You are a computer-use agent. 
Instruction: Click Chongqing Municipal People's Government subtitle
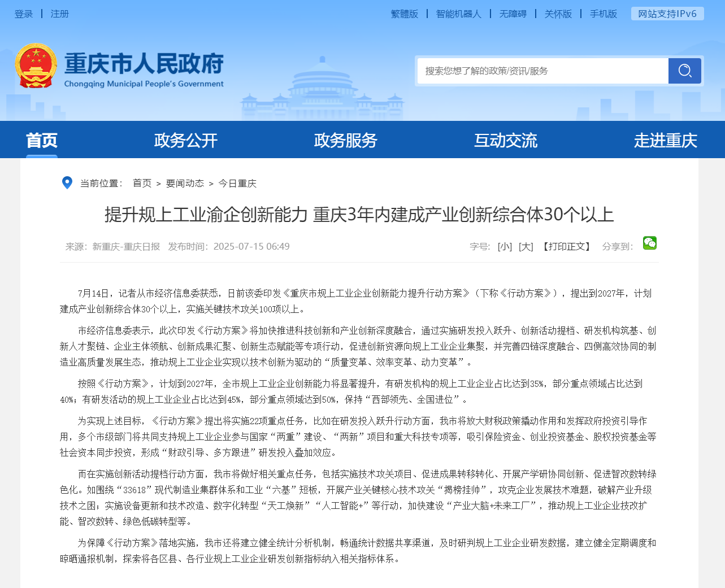tap(144, 84)
